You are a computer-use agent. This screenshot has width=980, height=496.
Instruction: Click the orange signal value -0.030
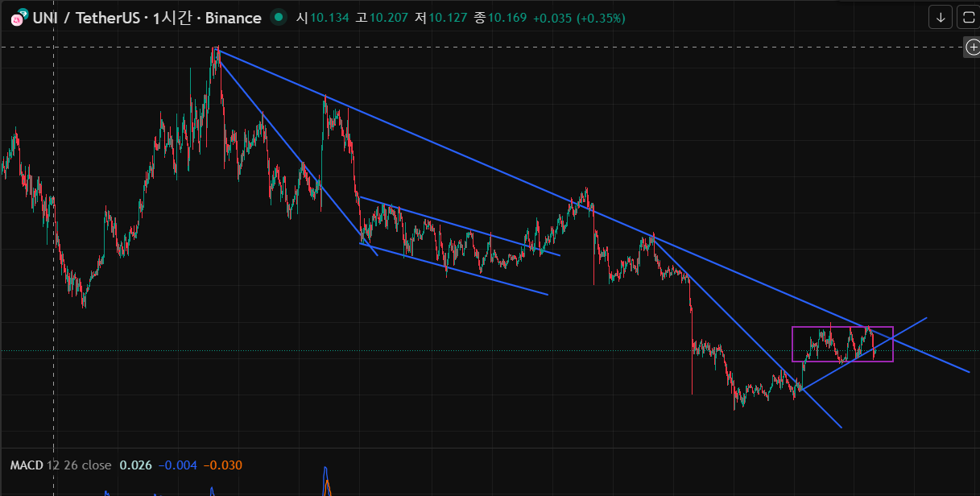click(222, 465)
